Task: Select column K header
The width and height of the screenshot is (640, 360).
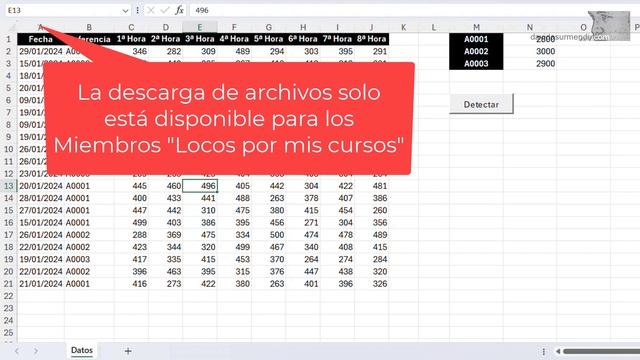Action: coord(403,27)
